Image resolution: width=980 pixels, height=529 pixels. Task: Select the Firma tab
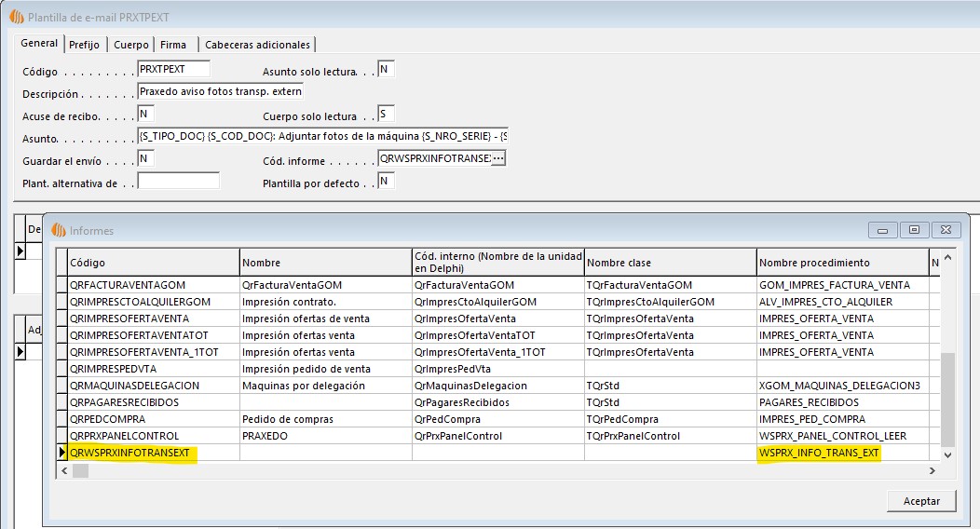173,44
